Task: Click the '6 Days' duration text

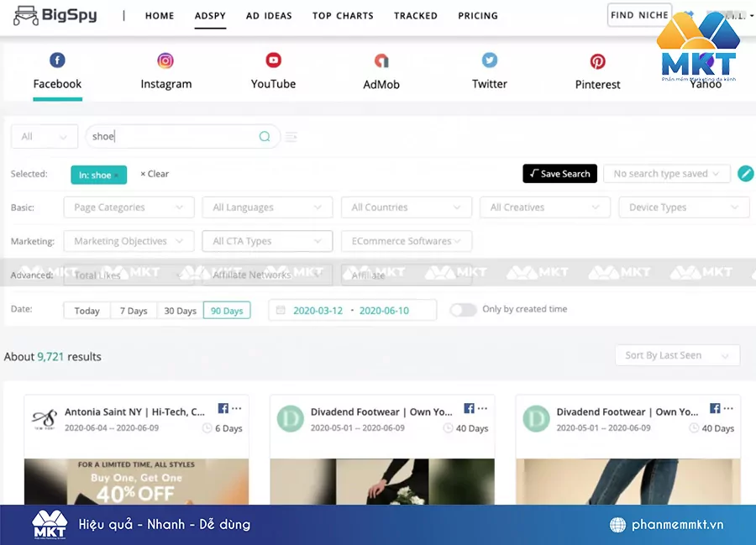Action: (x=228, y=428)
